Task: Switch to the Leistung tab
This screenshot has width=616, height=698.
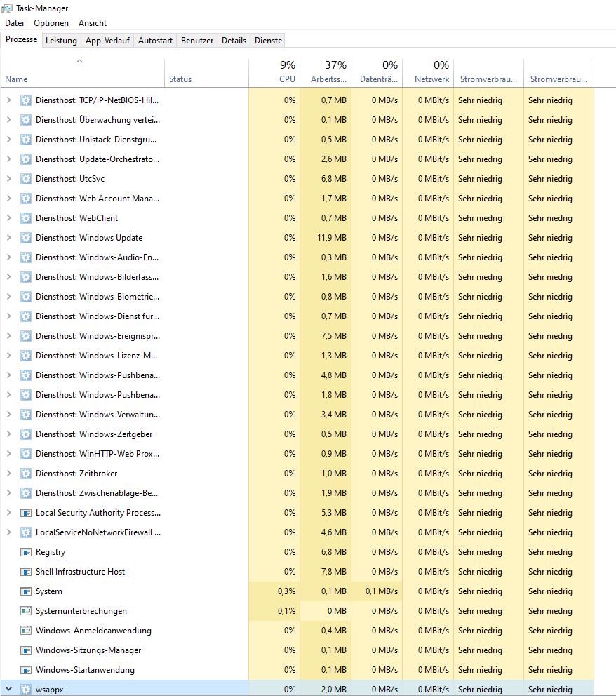Action: tap(62, 41)
